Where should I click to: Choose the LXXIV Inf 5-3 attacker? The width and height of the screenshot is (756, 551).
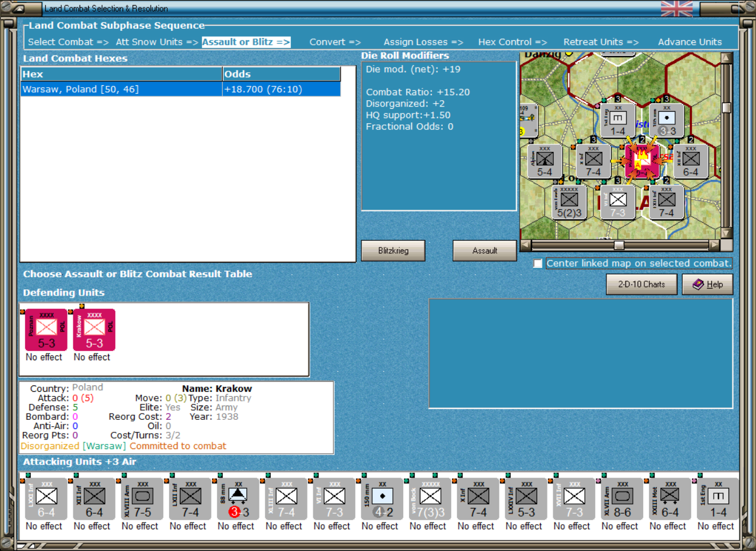526,499
